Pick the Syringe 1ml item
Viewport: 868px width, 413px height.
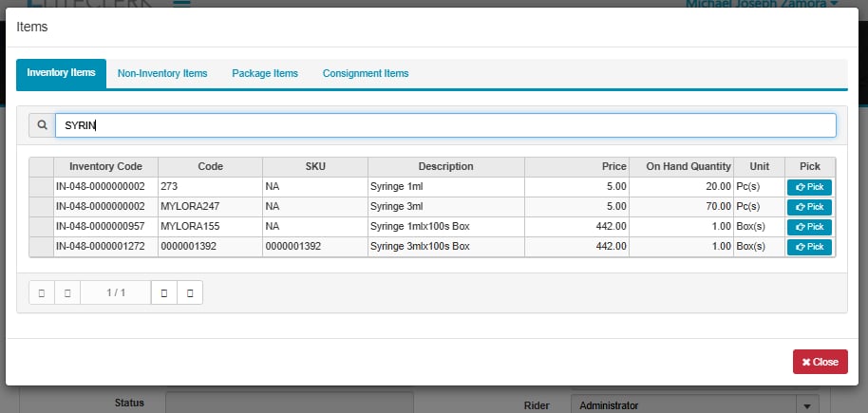click(808, 187)
